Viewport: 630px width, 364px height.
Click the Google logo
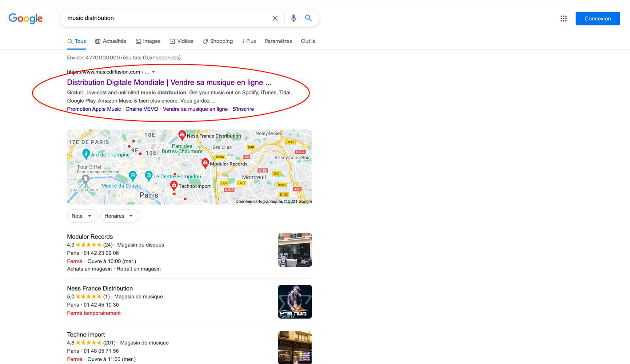26,18
